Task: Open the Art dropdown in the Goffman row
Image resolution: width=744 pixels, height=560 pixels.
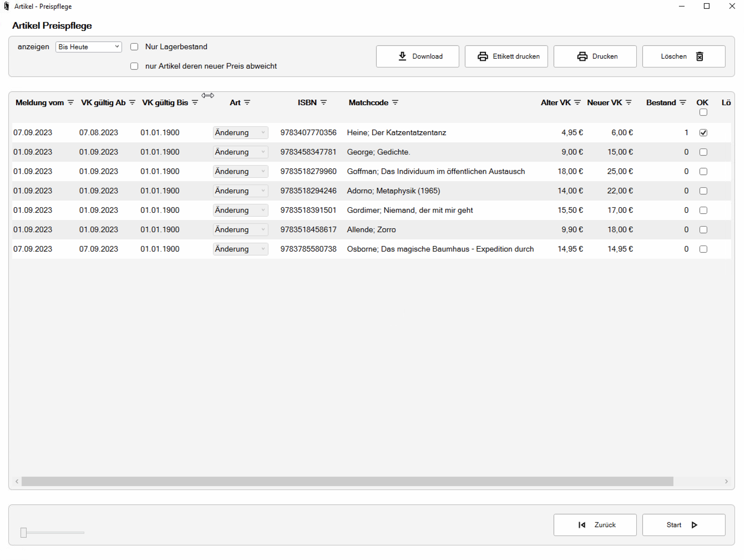Action: tap(240, 172)
